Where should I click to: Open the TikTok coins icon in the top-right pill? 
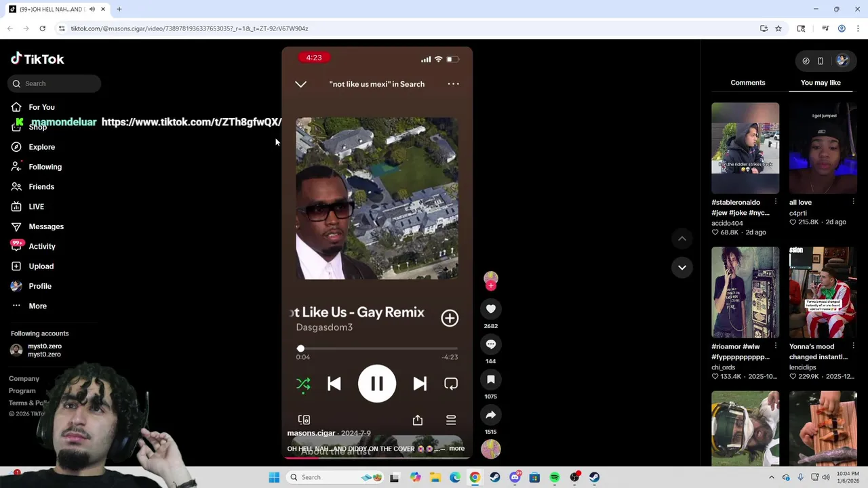pyautogui.click(x=806, y=61)
